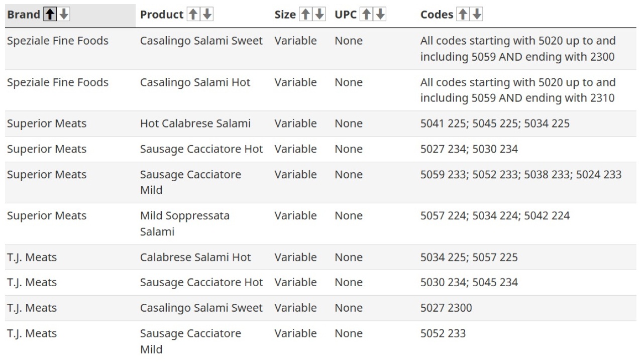Viewport: 643px width, 364px height.
Task: Sort Codes column descending with down arrow
Action: [x=477, y=15]
